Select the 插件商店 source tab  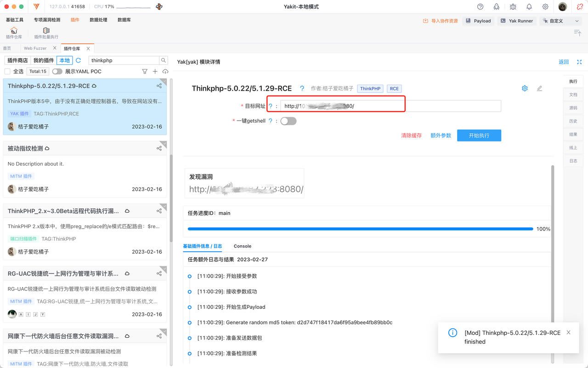click(17, 60)
